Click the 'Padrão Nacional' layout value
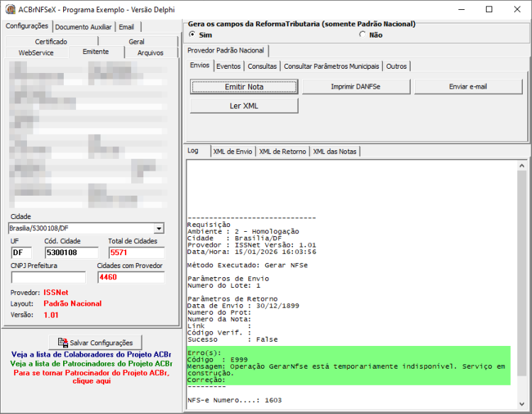 (x=72, y=303)
